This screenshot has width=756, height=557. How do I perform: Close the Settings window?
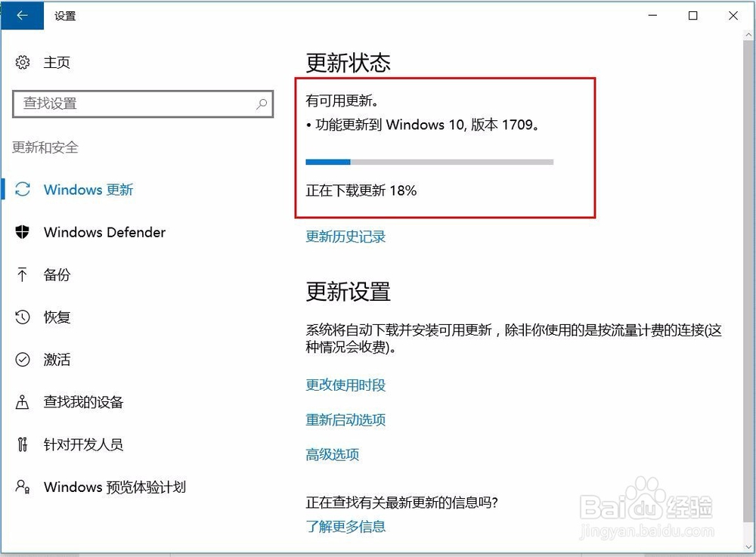coord(733,15)
